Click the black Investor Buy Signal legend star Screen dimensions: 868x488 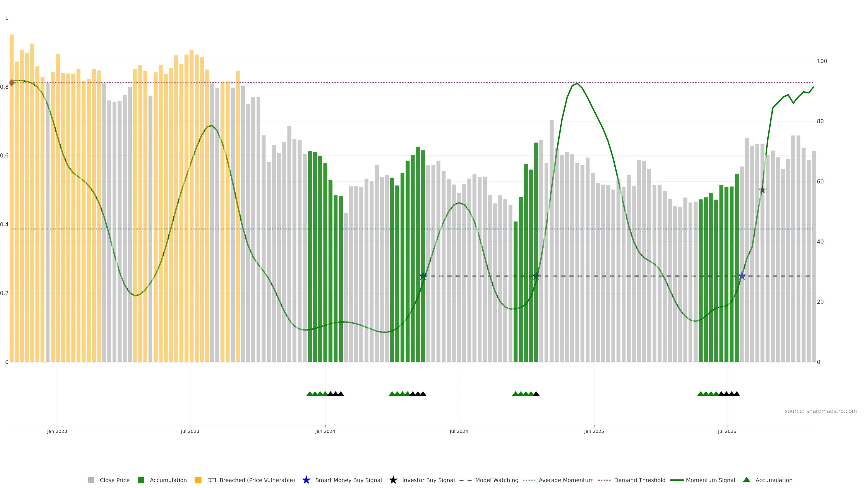393,480
